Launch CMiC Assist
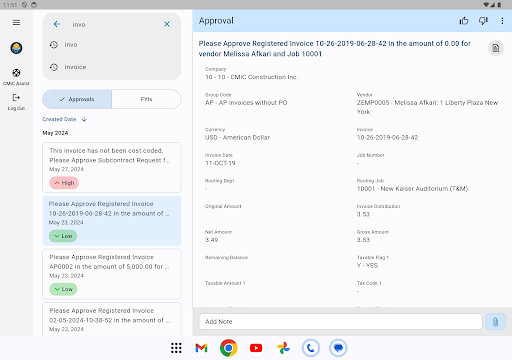 (x=16, y=77)
